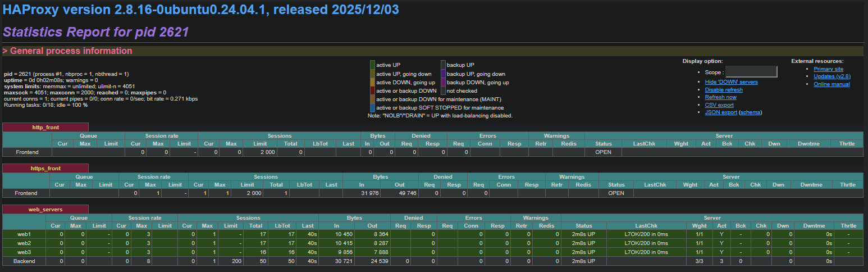Visit the Primary site link
Image resolution: width=868 pixels, height=272 pixels.
pos(828,69)
